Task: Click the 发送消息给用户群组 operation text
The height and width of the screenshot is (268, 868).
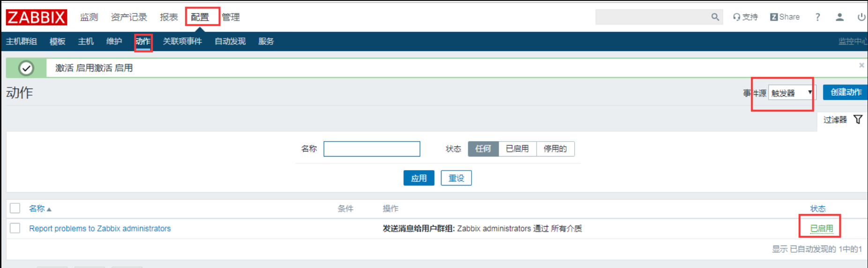Action: (x=419, y=229)
